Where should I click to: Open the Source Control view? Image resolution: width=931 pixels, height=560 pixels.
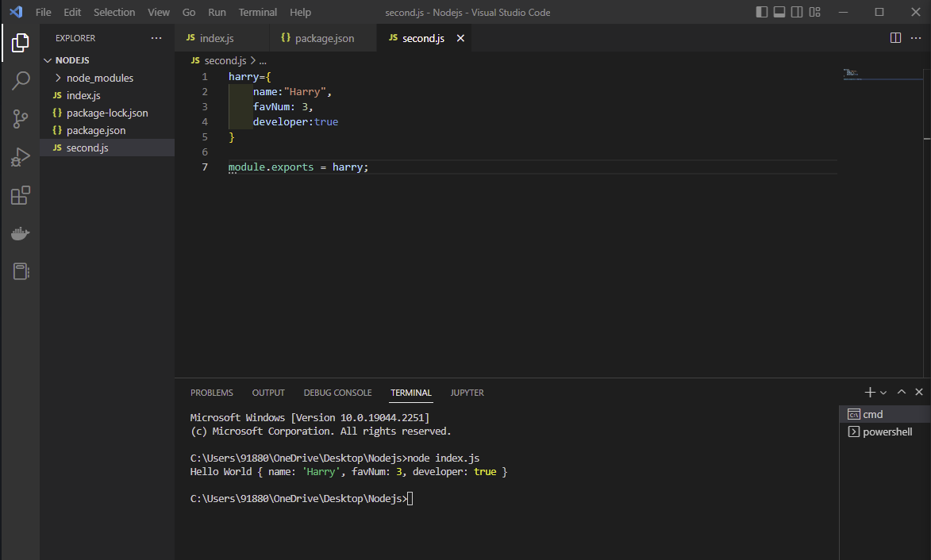pos(20,119)
